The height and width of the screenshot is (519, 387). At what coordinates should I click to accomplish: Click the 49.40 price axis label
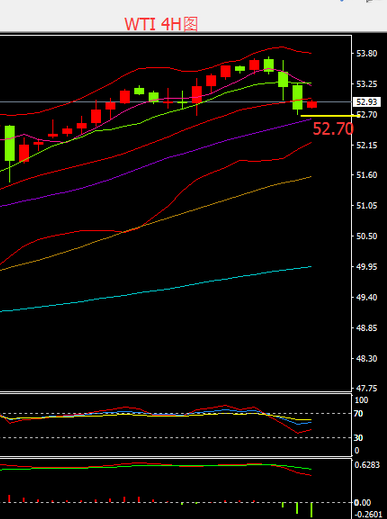tap(367, 297)
